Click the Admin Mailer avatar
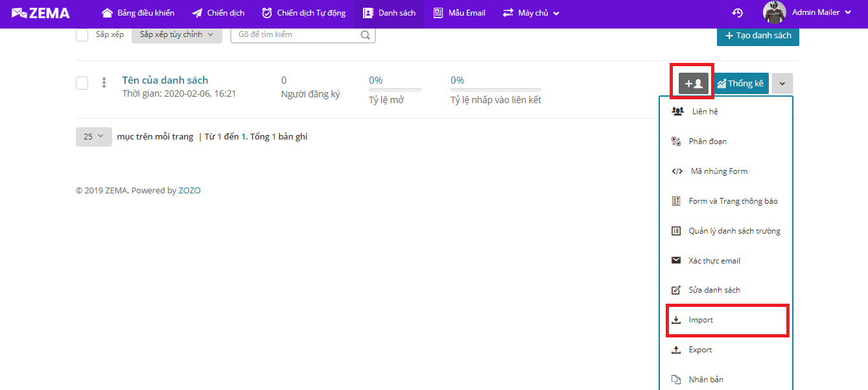Screen dimensions: 868x390 [775, 12]
